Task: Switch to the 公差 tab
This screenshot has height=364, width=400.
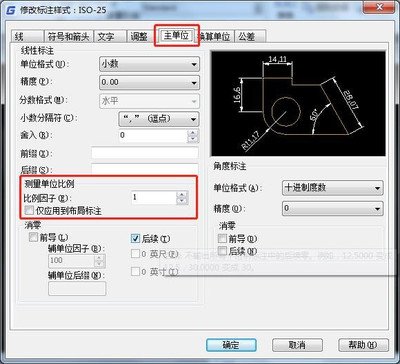Action: [x=250, y=37]
